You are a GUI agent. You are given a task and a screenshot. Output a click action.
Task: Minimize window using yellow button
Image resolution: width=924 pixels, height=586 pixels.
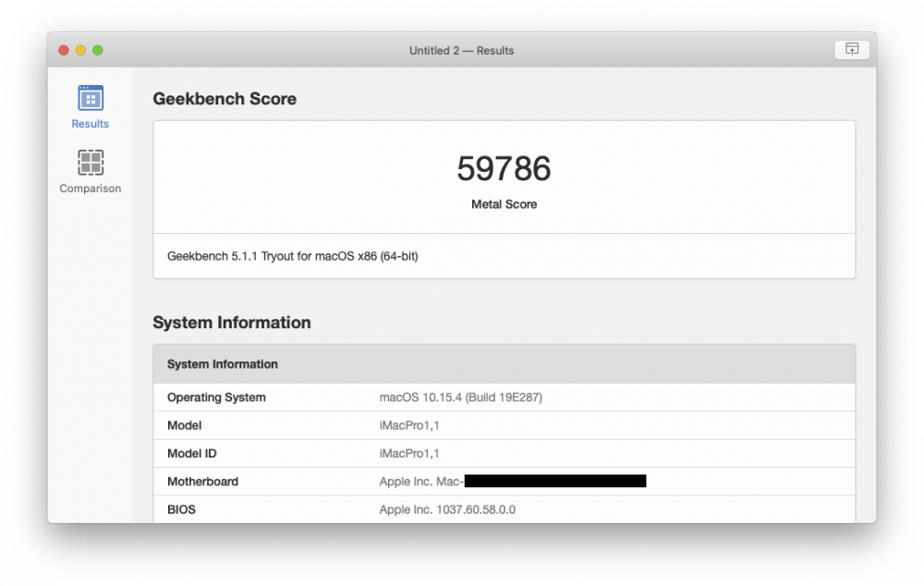pyautogui.click(x=80, y=51)
